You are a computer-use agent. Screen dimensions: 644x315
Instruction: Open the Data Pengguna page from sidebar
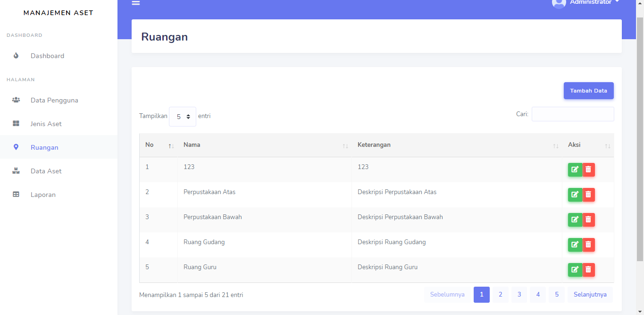click(x=54, y=100)
